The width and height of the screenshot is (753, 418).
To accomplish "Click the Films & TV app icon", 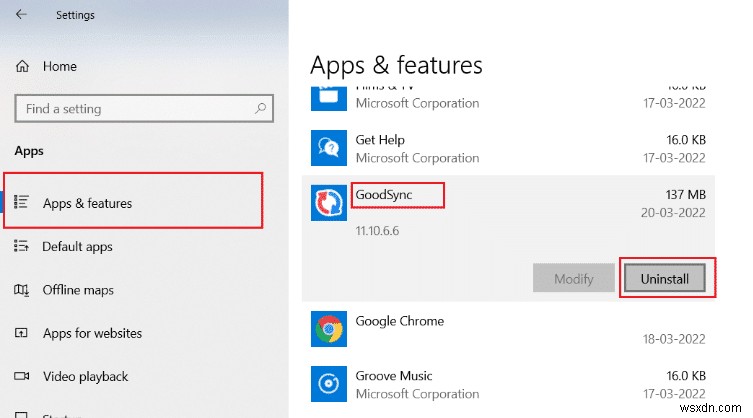I will pyautogui.click(x=328, y=98).
